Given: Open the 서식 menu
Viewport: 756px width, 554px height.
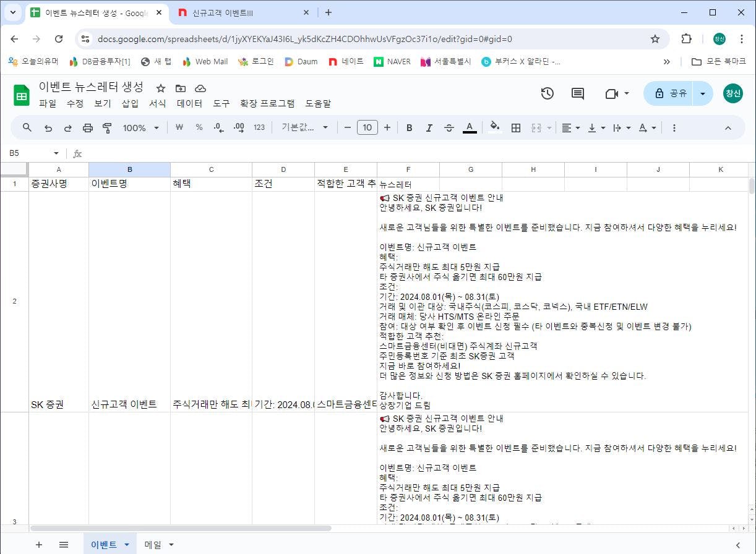Looking at the screenshot, I should (x=157, y=104).
